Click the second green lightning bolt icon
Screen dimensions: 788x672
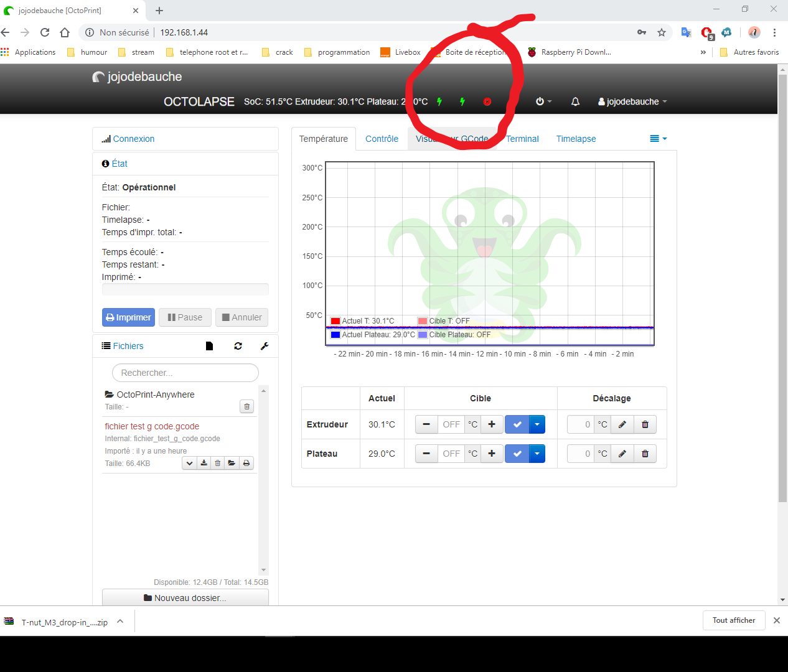pos(462,101)
